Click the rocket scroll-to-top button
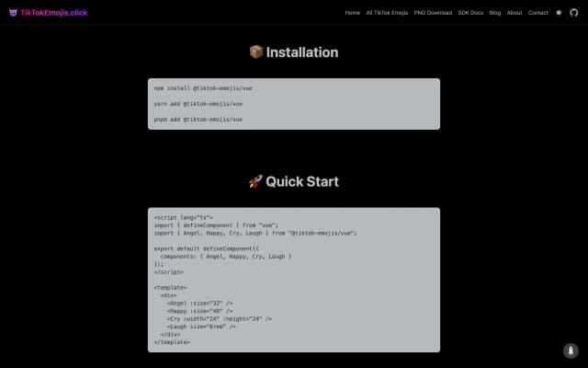588x368 pixels. (x=570, y=351)
